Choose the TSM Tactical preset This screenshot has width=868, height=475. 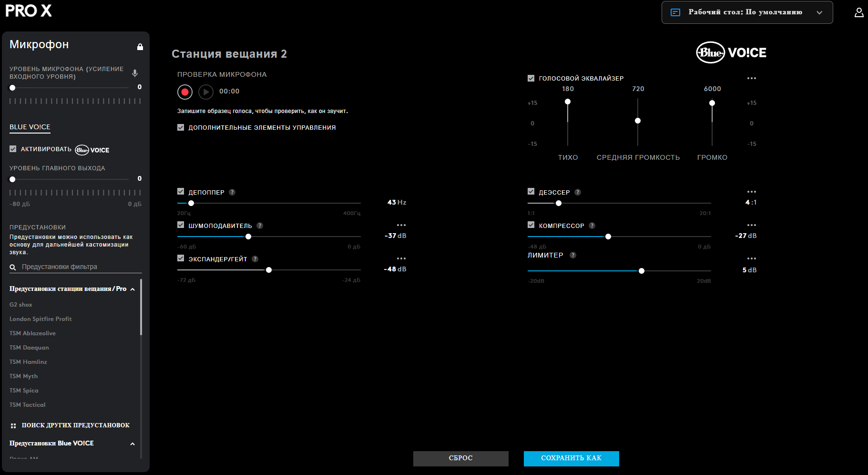tap(28, 405)
